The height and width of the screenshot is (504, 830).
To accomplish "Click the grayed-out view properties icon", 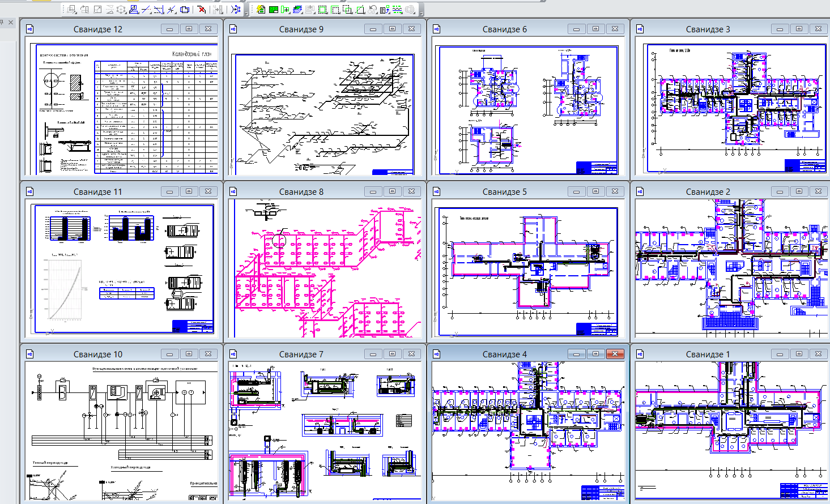I will click(x=309, y=10).
